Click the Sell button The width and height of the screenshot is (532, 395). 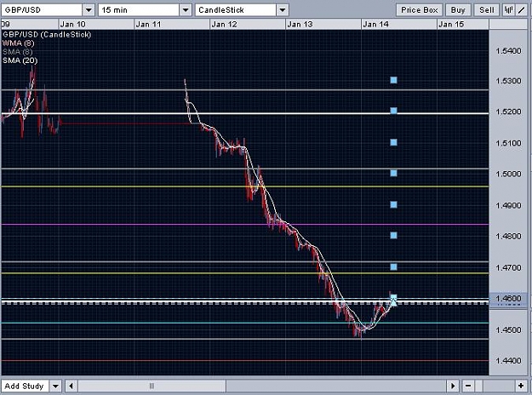pyautogui.click(x=487, y=10)
